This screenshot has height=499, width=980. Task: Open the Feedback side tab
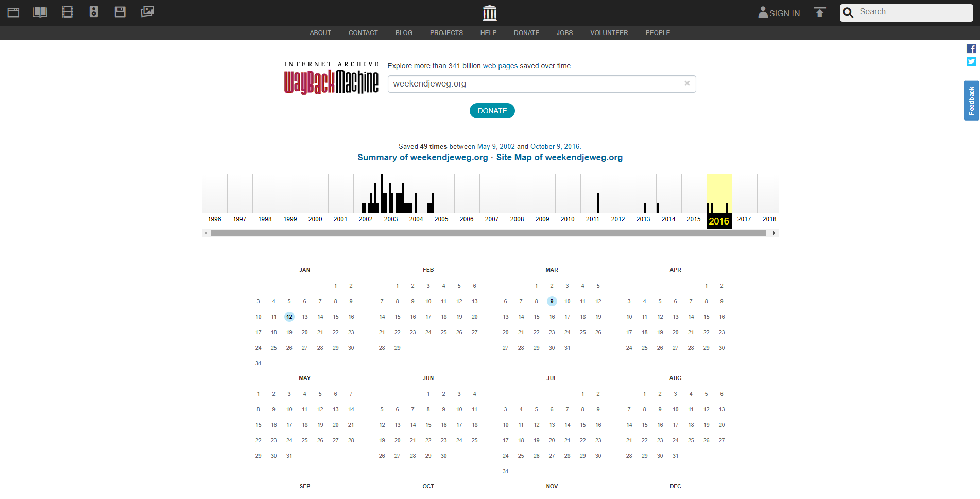(971, 100)
